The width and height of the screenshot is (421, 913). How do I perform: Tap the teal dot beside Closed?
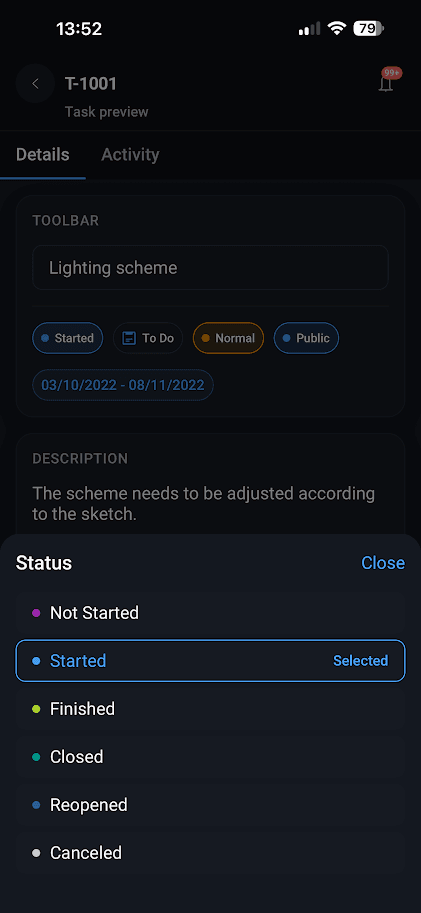[x=36, y=757]
